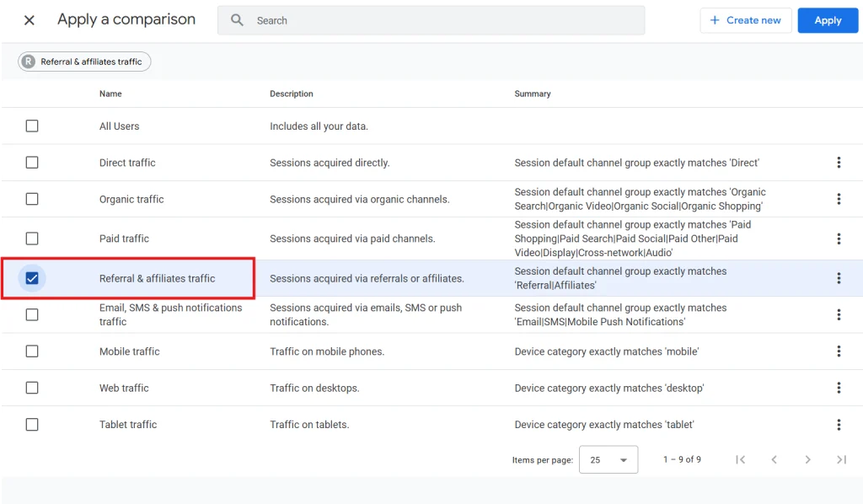Click the Apply button
Viewport: 863px width, 504px height.
[x=828, y=20]
